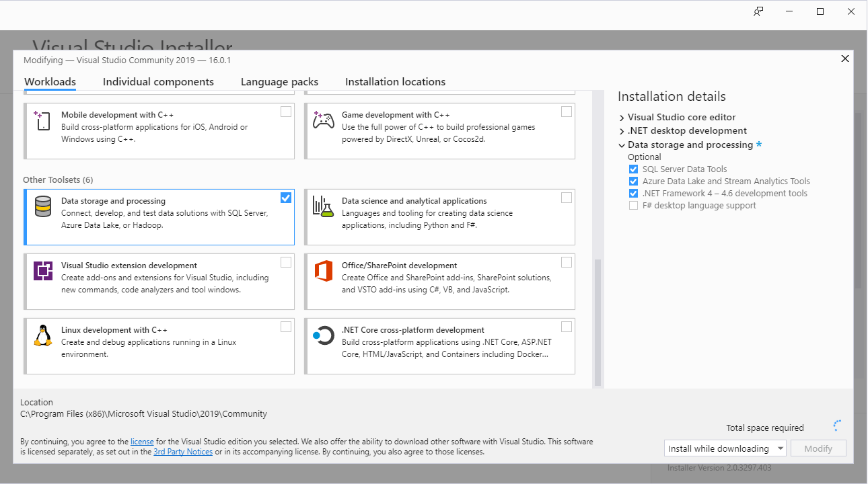868x484 pixels.
Task: Expand the Visual Studio core editor details
Action: (x=622, y=117)
